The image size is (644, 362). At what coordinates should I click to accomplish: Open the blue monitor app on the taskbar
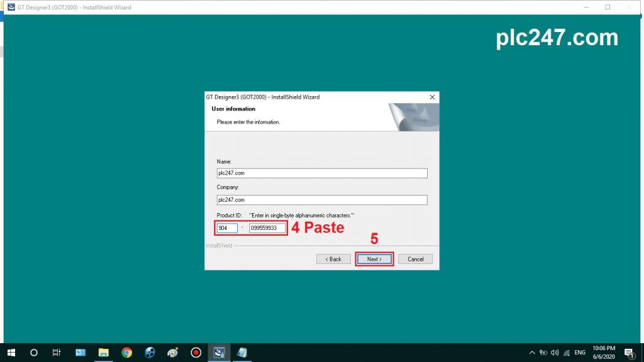click(x=80, y=353)
